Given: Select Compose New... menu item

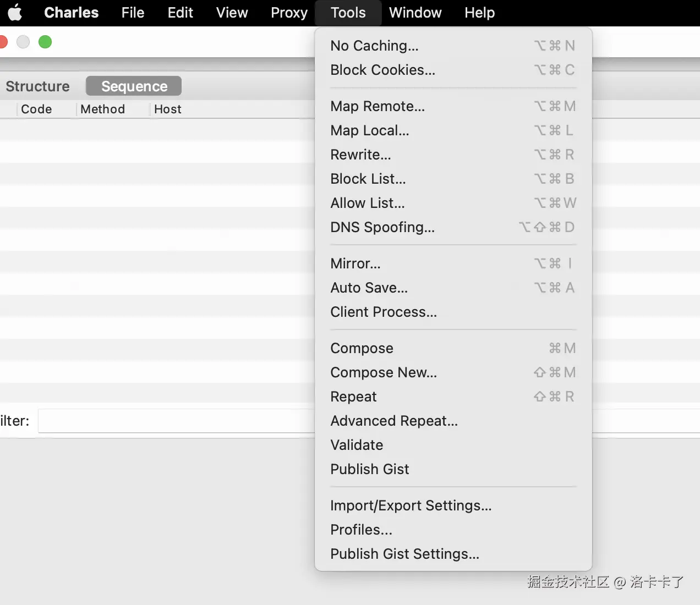Looking at the screenshot, I should (453, 372).
